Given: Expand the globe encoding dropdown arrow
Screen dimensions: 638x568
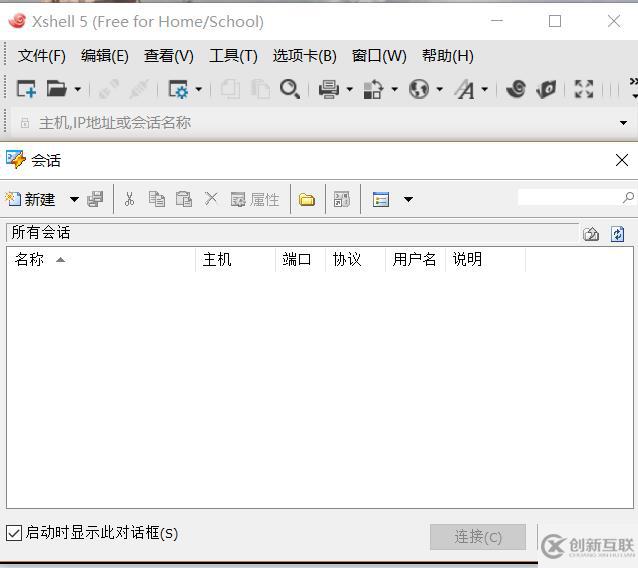Looking at the screenshot, I should (439, 89).
